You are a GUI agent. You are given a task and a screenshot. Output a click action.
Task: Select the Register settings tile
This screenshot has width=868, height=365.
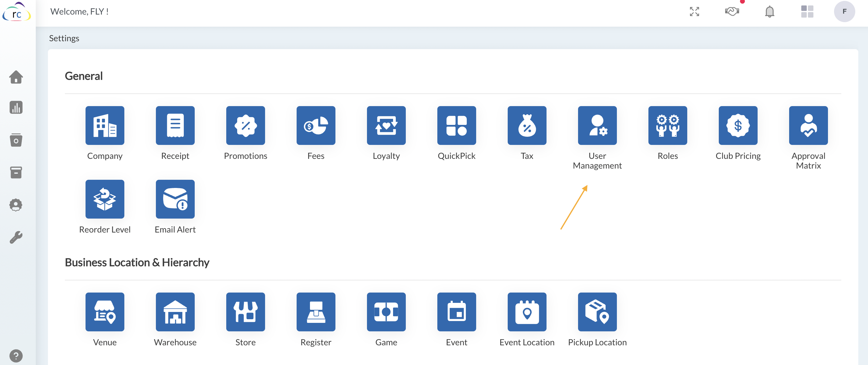point(316,312)
